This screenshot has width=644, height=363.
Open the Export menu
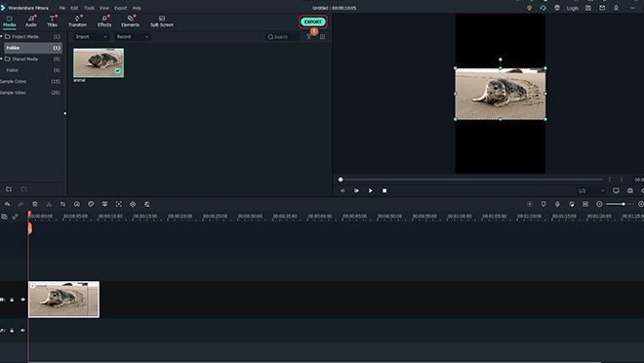120,8
